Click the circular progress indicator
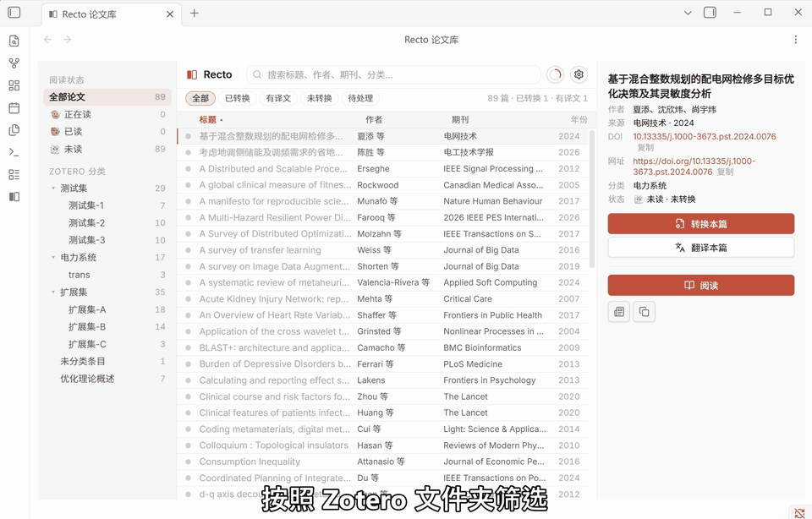 click(555, 74)
